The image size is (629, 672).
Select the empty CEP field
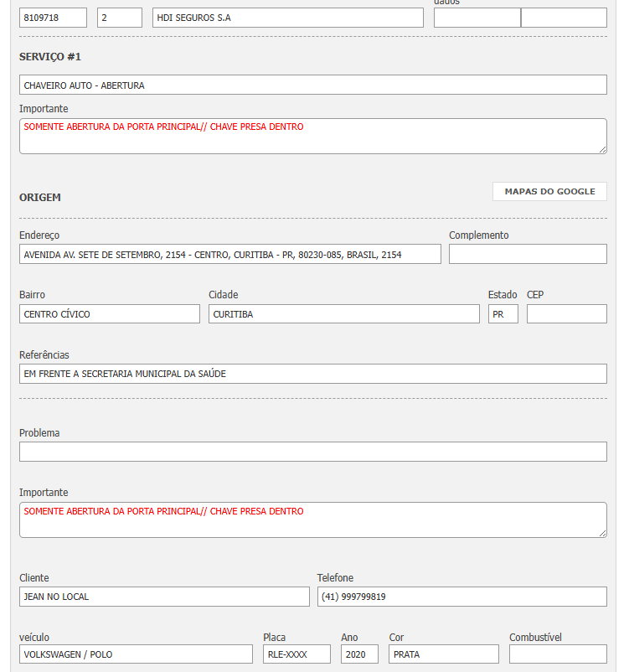[566, 314]
